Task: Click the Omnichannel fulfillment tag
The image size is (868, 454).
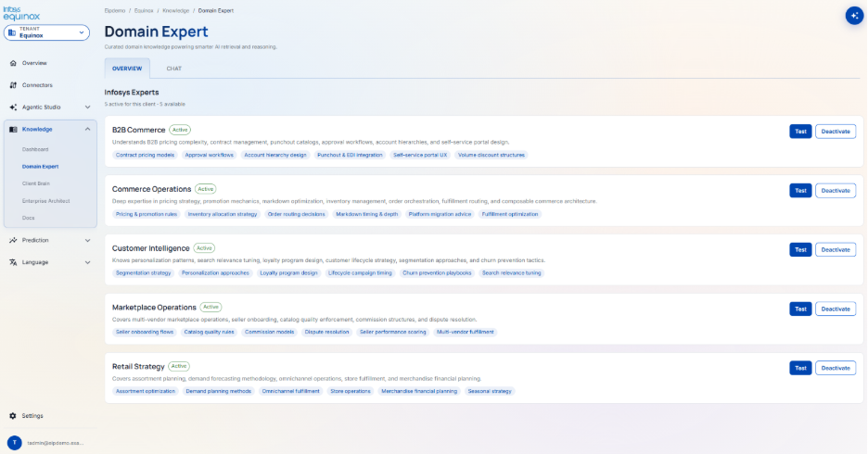Action: click(290, 392)
